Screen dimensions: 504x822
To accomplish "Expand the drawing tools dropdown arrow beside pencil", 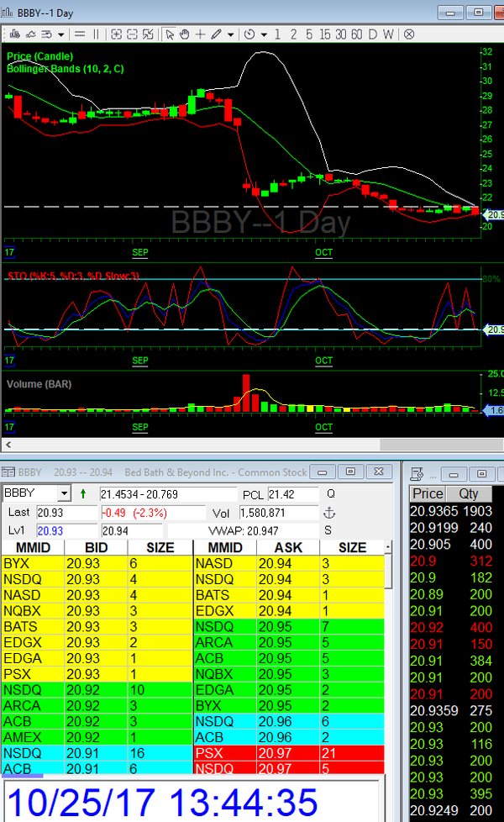I will [x=229, y=34].
